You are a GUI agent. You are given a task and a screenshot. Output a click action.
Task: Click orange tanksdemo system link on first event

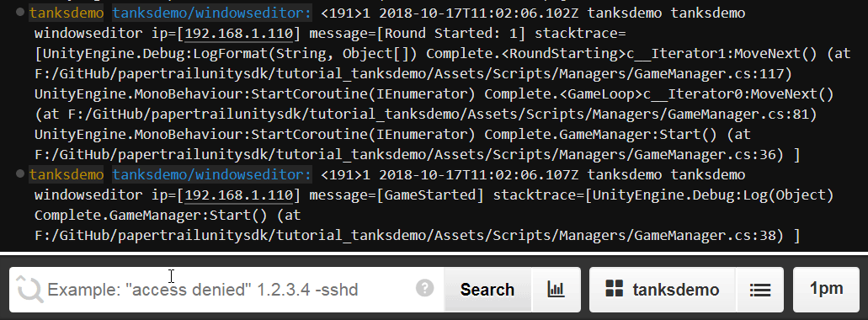coord(67,13)
